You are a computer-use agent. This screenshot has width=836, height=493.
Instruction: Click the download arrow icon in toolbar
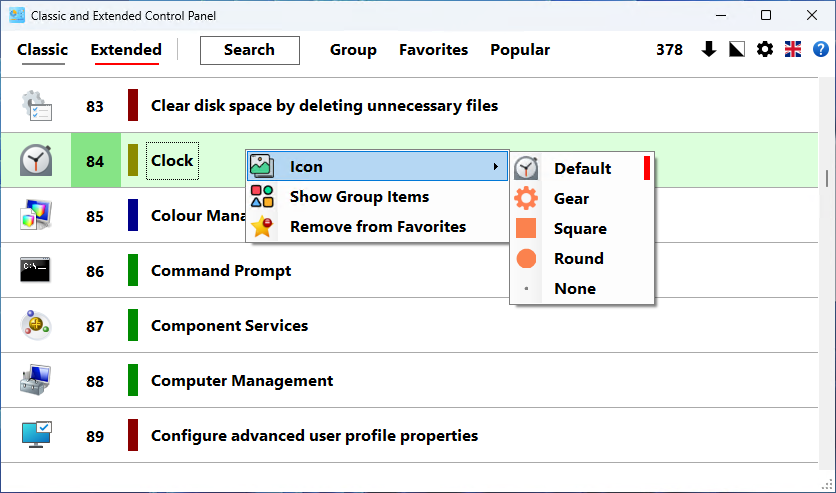[709, 50]
